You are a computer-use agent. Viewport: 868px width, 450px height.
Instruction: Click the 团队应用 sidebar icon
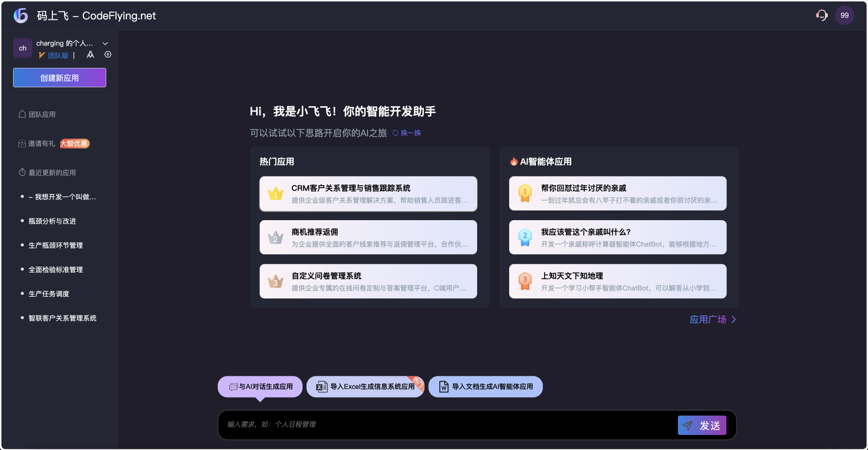click(21, 113)
